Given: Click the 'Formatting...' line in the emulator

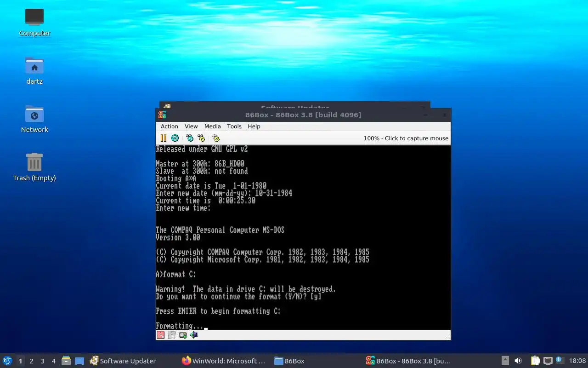Looking at the screenshot, I should pos(180,326).
